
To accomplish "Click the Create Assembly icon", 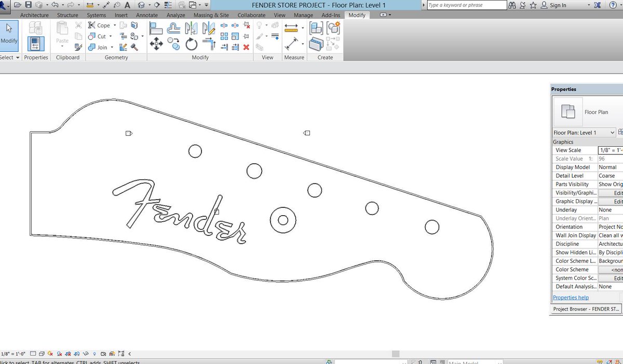I will point(316,29).
